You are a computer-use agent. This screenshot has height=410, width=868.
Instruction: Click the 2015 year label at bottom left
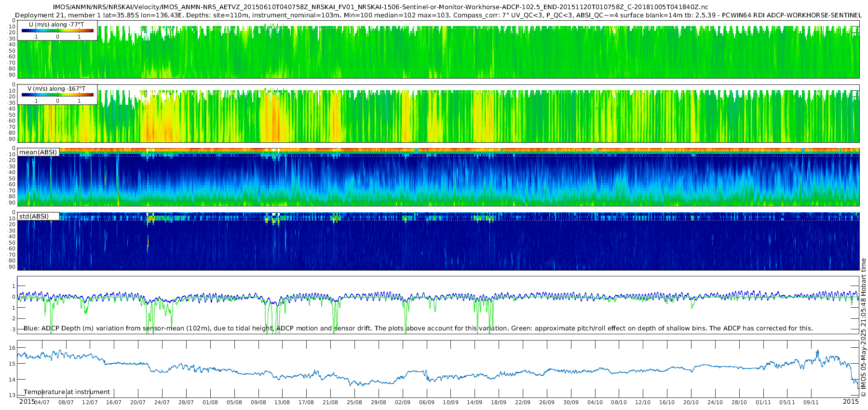pyautogui.click(x=27, y=401)
